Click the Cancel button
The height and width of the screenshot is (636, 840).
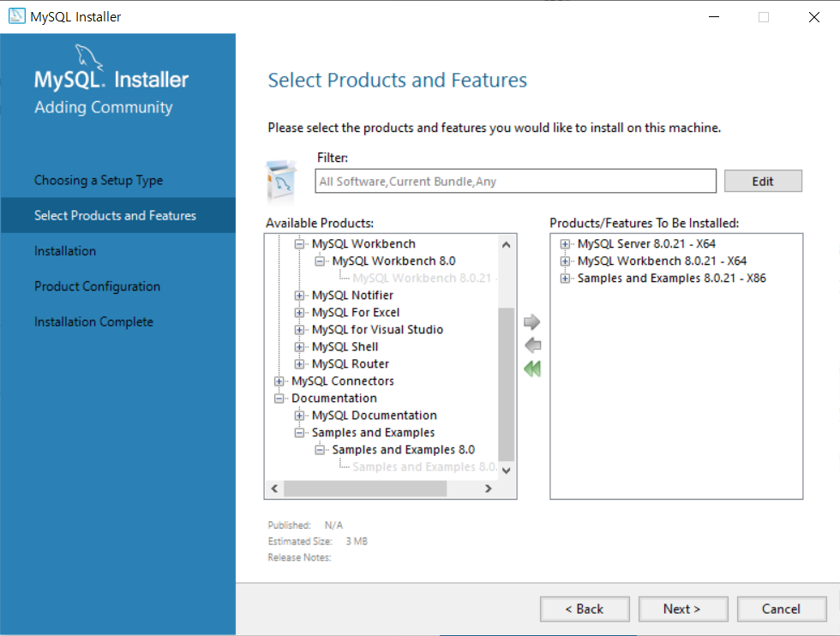click(782, 609)
